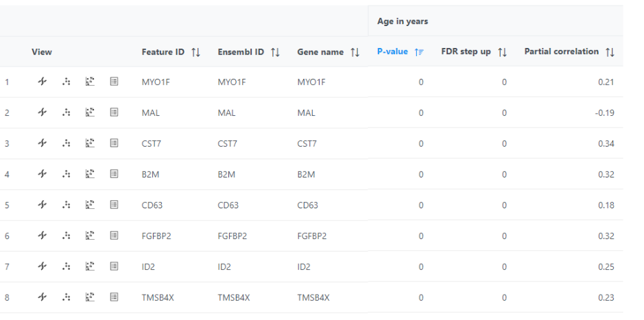This screenshot has height=320, width=644.
Task: Open chromosome view for FGFBP2 row
Action: click(x=42, y=236)
